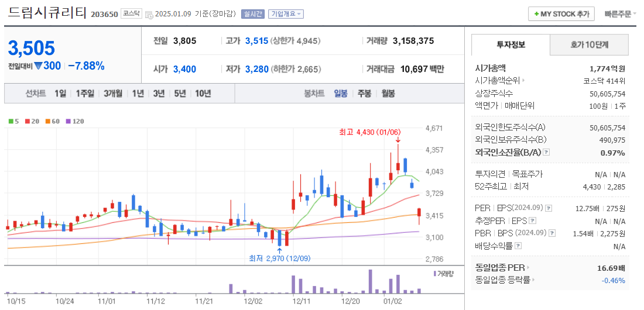The width and height of the screenshot is (644, 310).
Task: Select the 주봉 weekly candle chart
Action: point(364,94)
